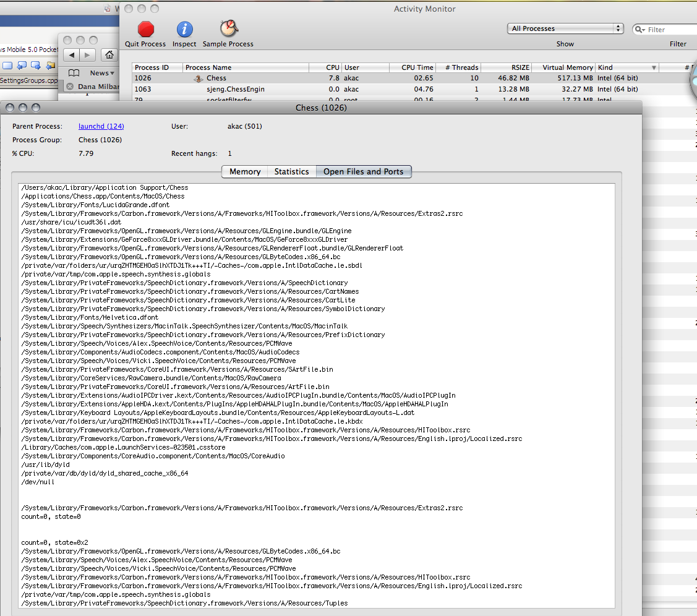Viewport: 697px width, 616px height.
Task: Click the 7.79 % CPU value
Action: coord(86,153)
